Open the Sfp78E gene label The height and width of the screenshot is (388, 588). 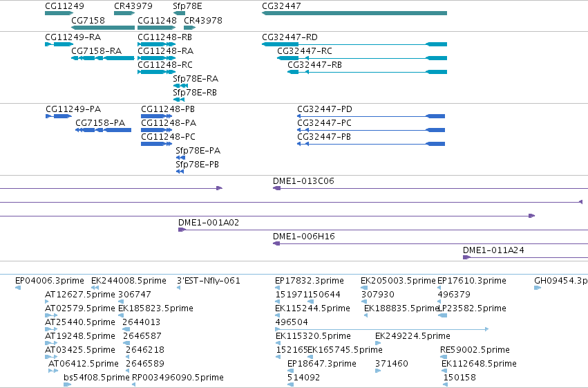point(187,6)
